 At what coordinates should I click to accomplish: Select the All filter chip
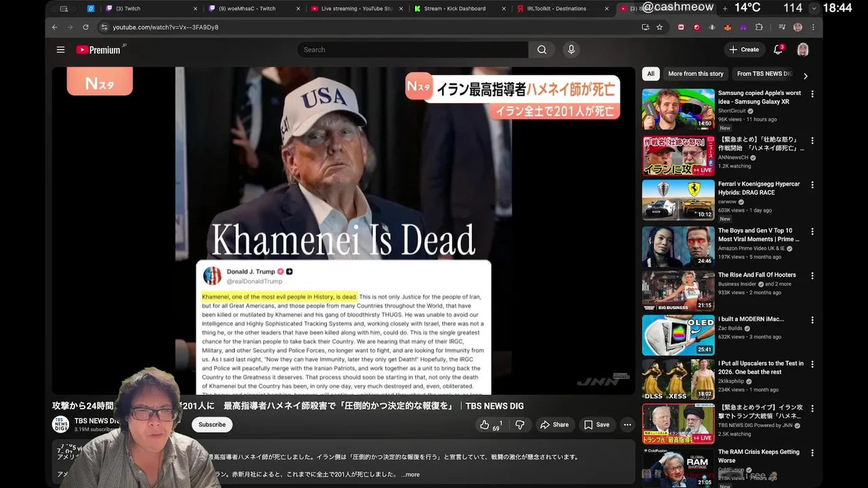coord(650,74)
